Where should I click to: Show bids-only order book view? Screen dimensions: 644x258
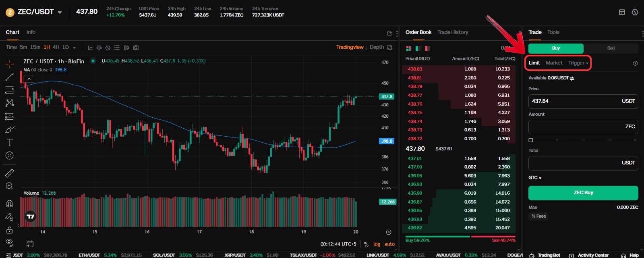coord(418,48)
